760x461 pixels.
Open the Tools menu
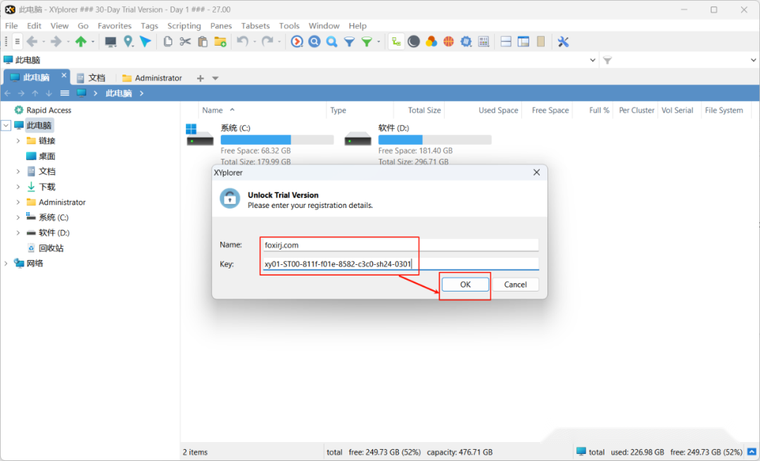pyautogui.click(x=289, y=26)
